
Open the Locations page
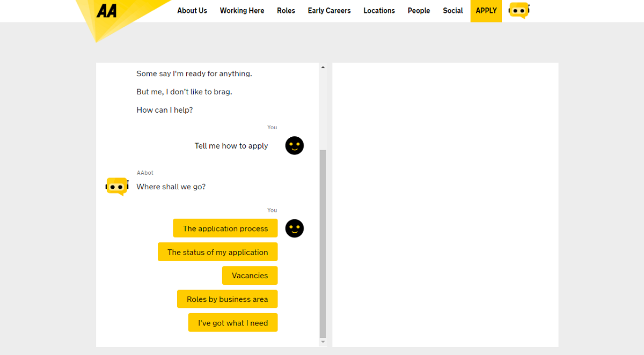[379, 11]
